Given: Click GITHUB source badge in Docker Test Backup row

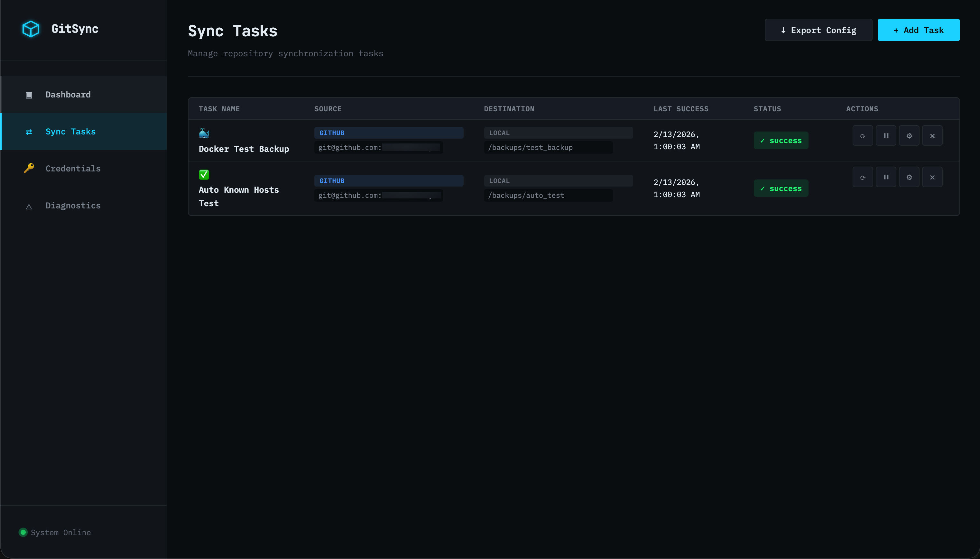Looking at the screenshot, I should (x=389, y=133).
